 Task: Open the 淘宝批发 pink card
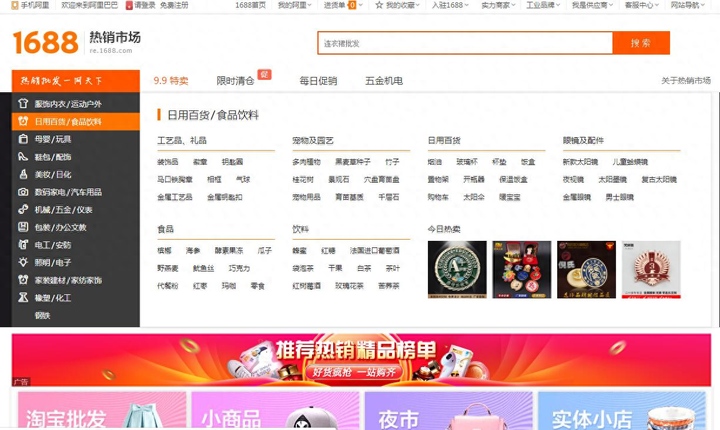(102, 411)
